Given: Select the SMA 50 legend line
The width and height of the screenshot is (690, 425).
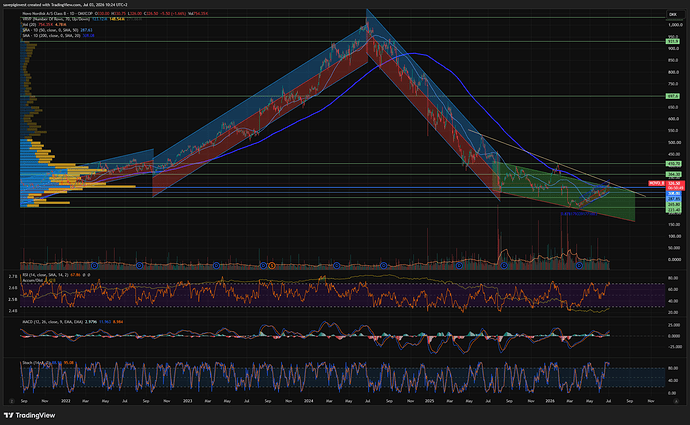Looking at the screenshot, I should click(x=50, y=30).
